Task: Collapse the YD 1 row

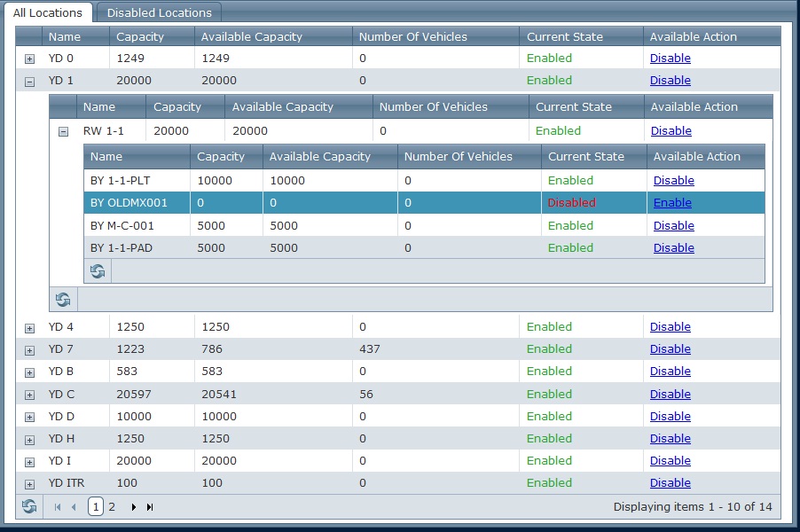Action: click(x=29, y=82)
